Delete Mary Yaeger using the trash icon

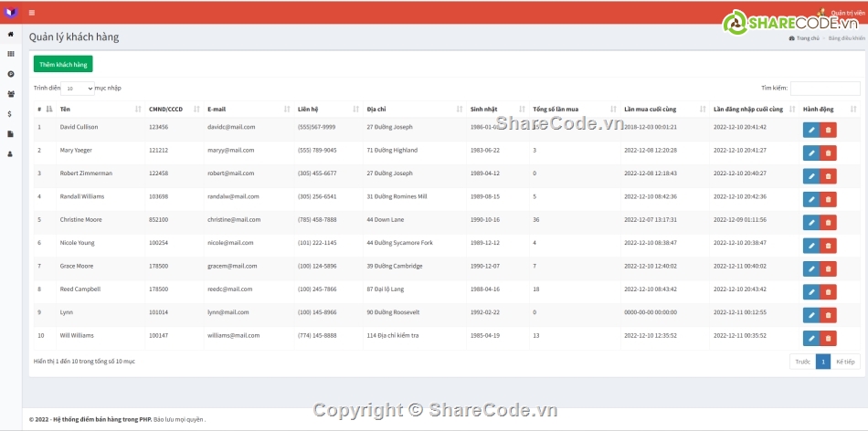[828, 153]
